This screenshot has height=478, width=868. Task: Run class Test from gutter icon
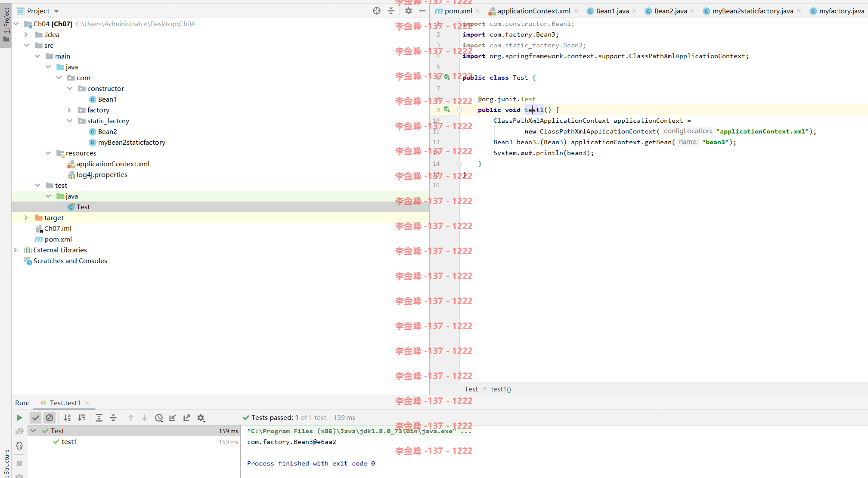tap(447, 77)
